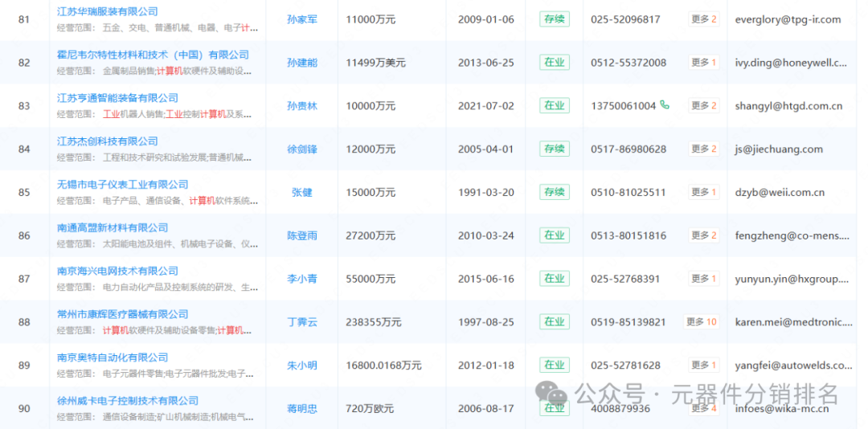The height and width of the screenshot is (429, 868).
Task: View legal representative 丁霁云
Action: pos(302,321)
